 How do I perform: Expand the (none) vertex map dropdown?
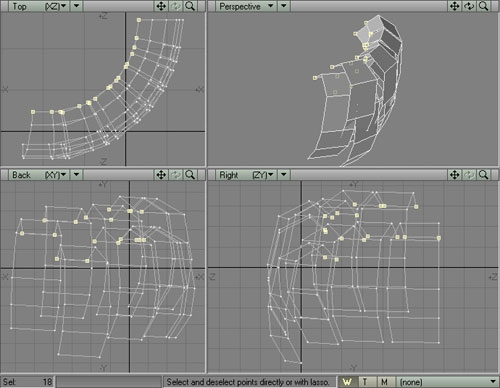point(447,382)
